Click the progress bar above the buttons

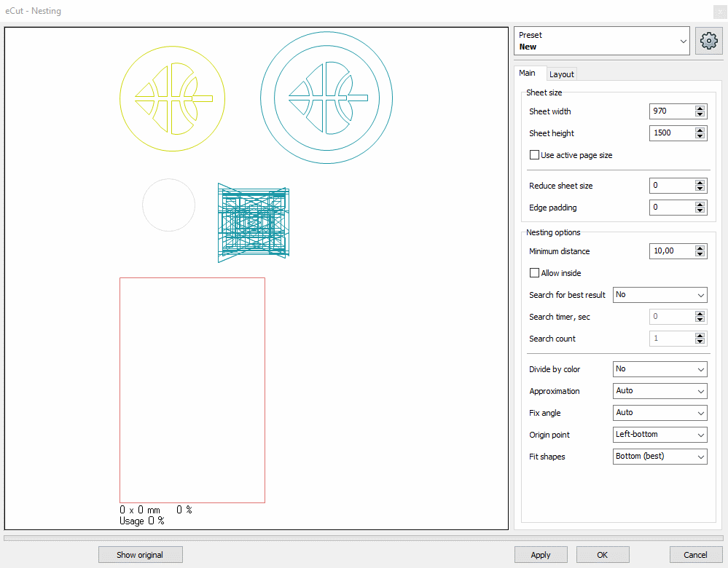364,538
